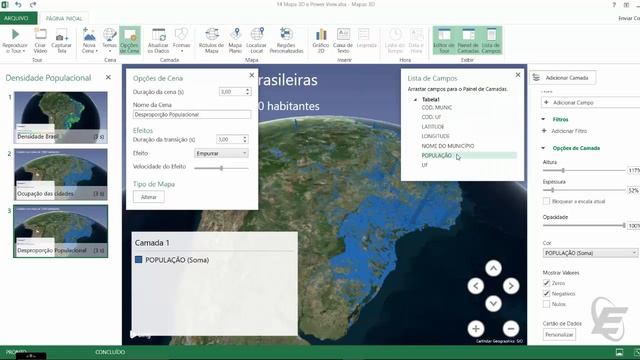This screenshot has width=640, height=360.
Task: Tilt map down with arrow button
Action: pos(493,304)
